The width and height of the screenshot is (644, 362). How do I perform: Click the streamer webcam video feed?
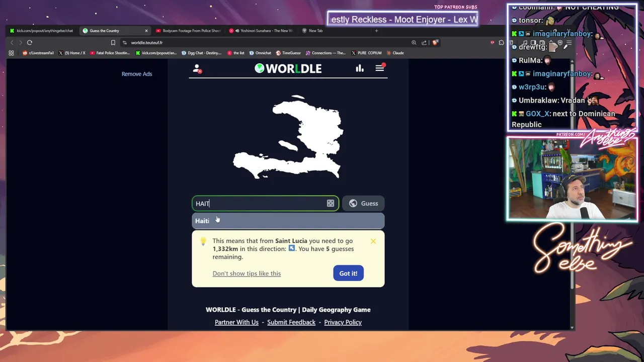coord(572,179)
